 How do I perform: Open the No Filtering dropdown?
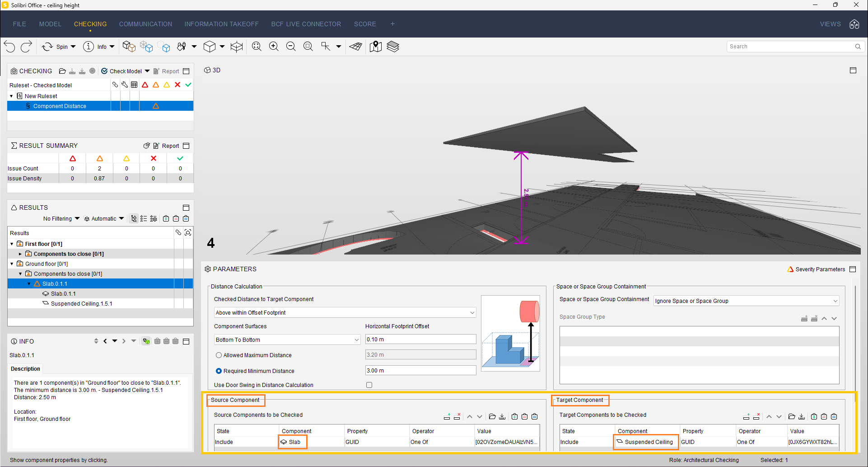click(61, 218)
